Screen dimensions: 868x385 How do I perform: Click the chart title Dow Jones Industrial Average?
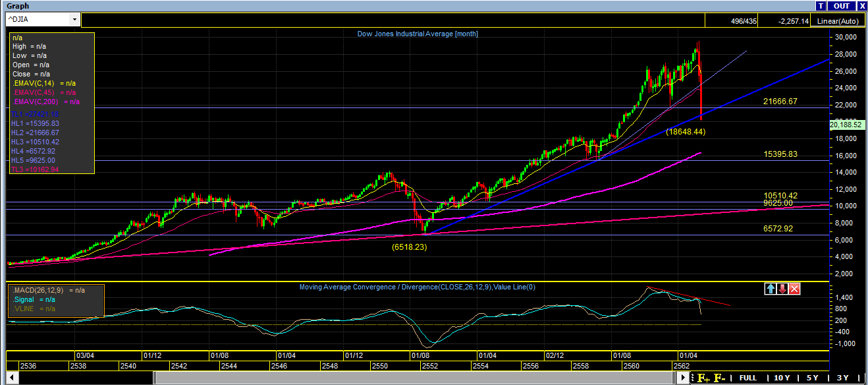(x=418, y=34)
